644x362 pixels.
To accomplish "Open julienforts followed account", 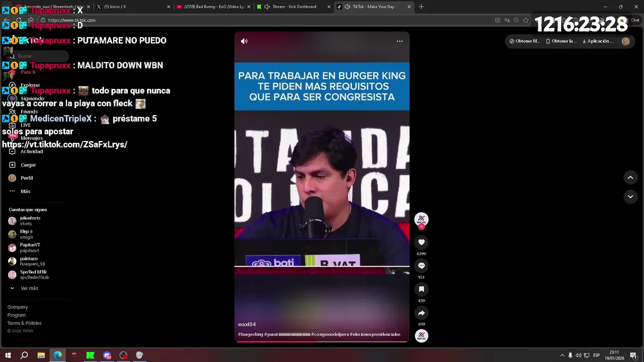I will point(25,221).
